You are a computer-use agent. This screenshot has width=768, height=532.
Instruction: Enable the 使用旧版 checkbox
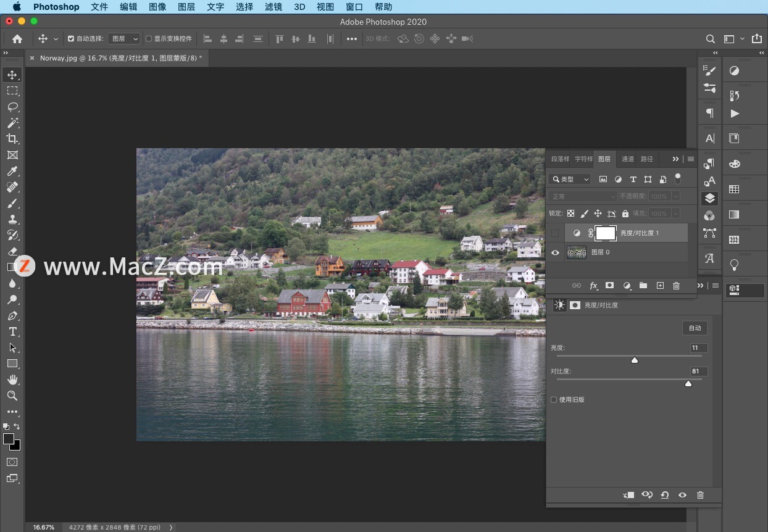tap(554, 400)
